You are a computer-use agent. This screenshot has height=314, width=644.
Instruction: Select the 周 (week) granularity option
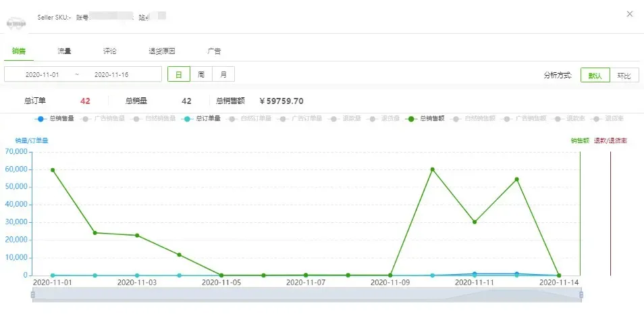coord(201,74)
